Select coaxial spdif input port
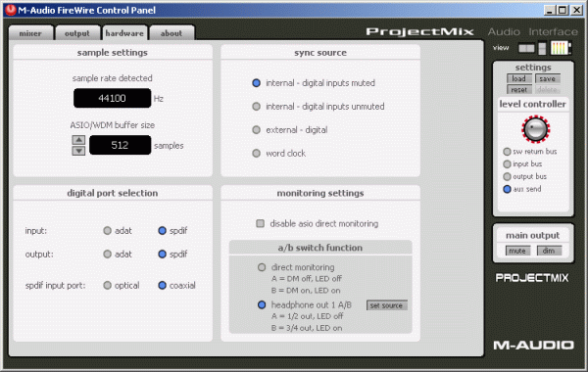The width and height of the screenshot is (588, 372). click(162, 285)
